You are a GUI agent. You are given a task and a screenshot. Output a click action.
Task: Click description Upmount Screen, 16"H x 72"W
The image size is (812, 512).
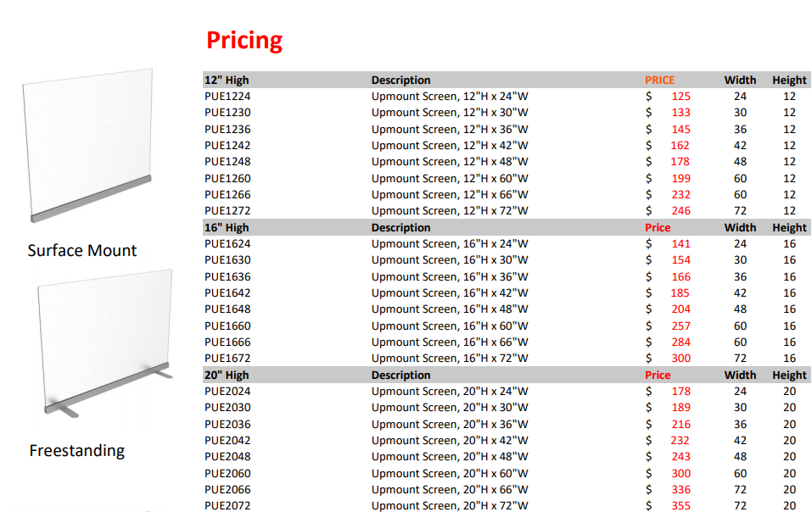450,358
